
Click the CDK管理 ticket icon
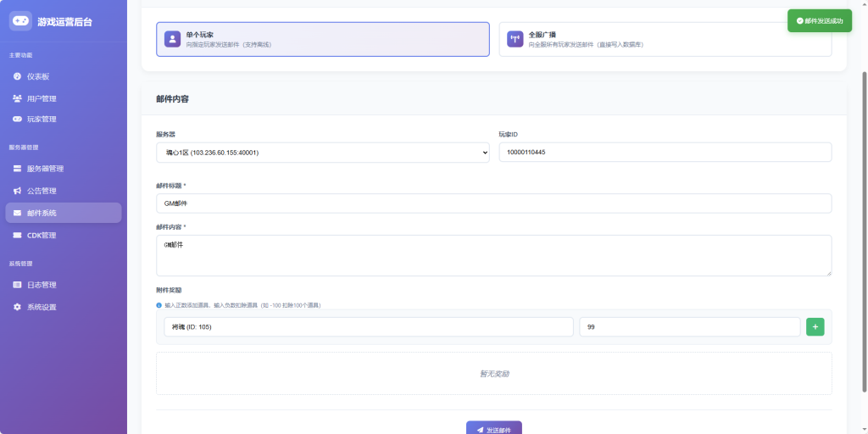[17, 236]
